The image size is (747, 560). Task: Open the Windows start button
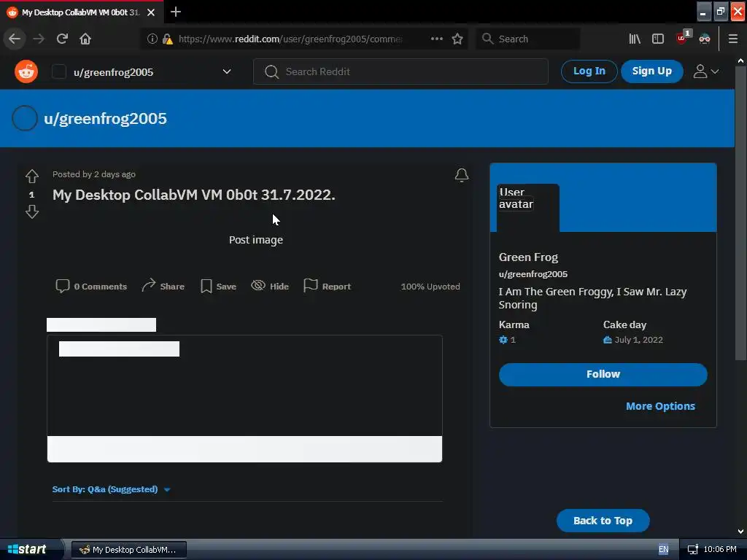pyautogui.click(x=31, y=549)
